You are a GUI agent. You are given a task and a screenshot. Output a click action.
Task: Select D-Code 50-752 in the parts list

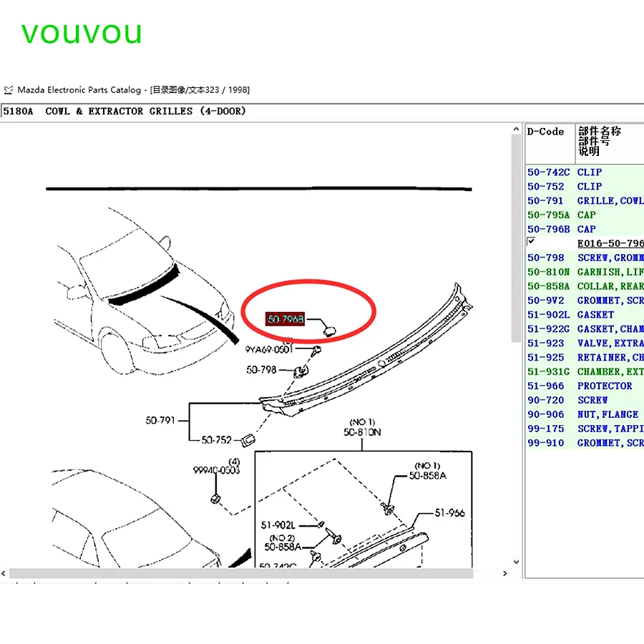tap(545, 187)
